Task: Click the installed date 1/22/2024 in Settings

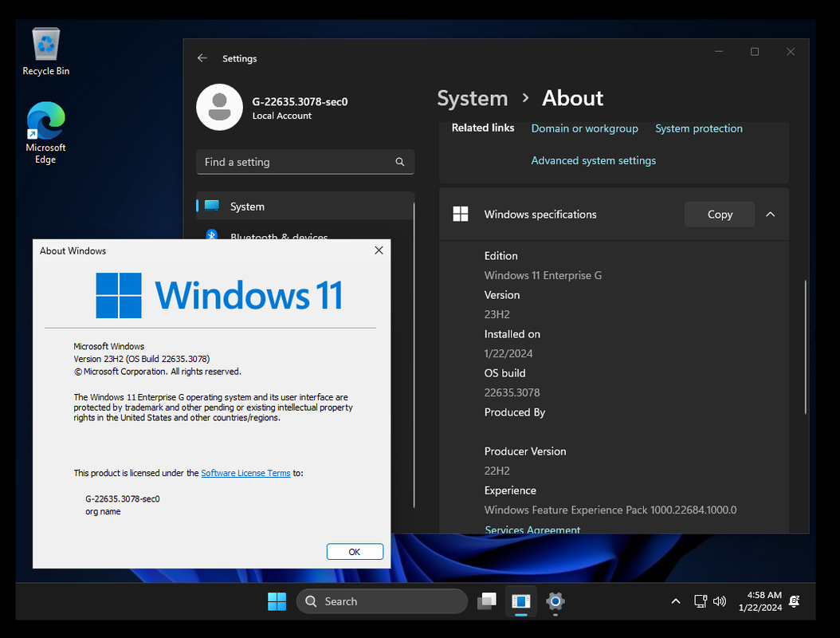Action: tap(508, 353)
